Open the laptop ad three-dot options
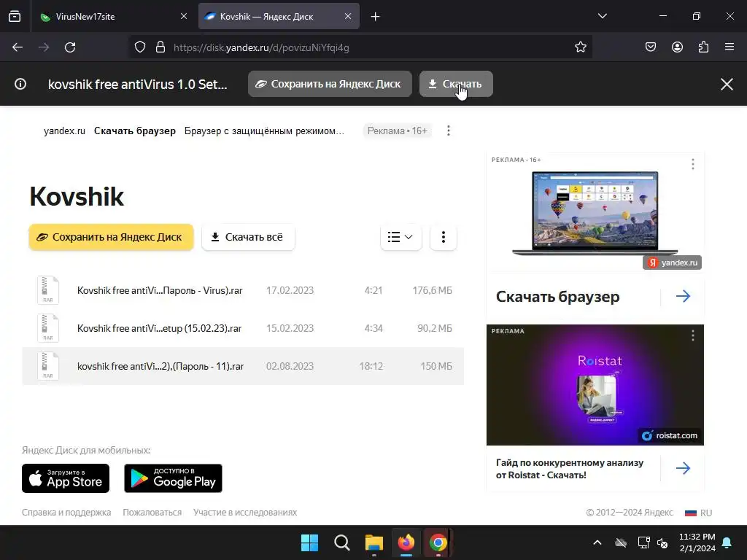Image resolution: width=747 pixels, height=560 pixels. [x=693, y=164]
